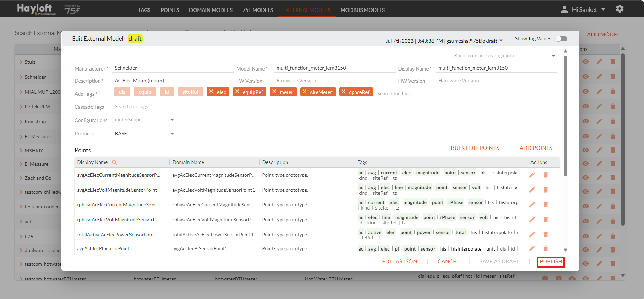Expand the Stulz manufacturer row

21,62
